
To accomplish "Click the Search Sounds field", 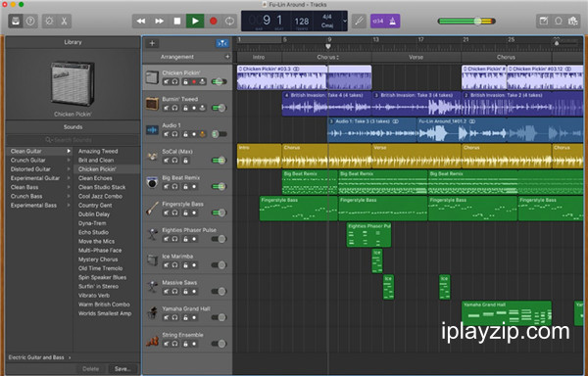I will (x=73, y=140).
